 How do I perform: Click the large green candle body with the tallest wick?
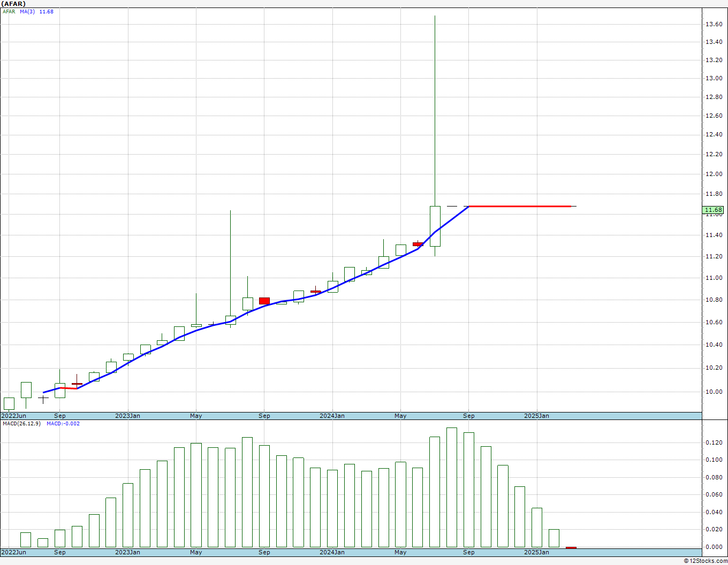[x=435, y=226]
